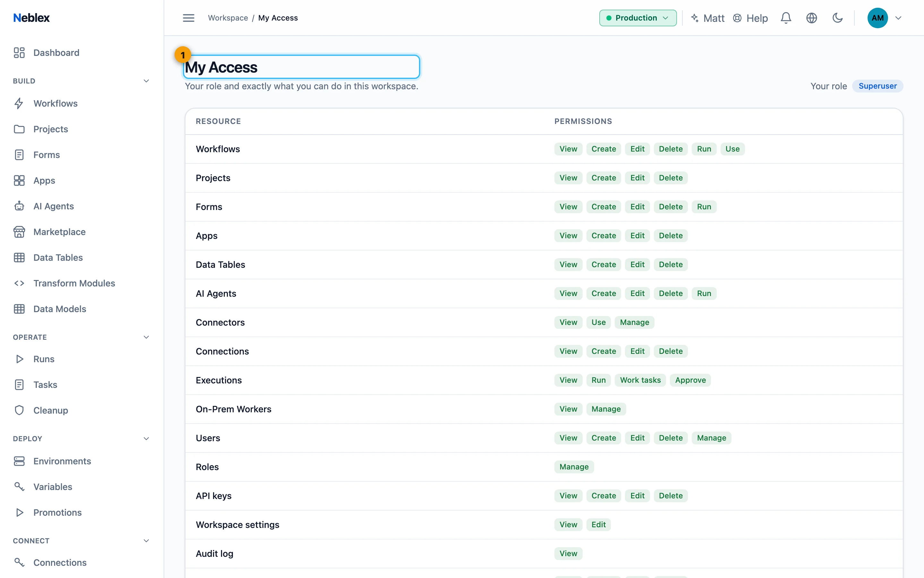The height and width of the screenshot is (578, 924).
Task: Click the Runs play icon
Action: pyautogui.click(x=19, y=359)
